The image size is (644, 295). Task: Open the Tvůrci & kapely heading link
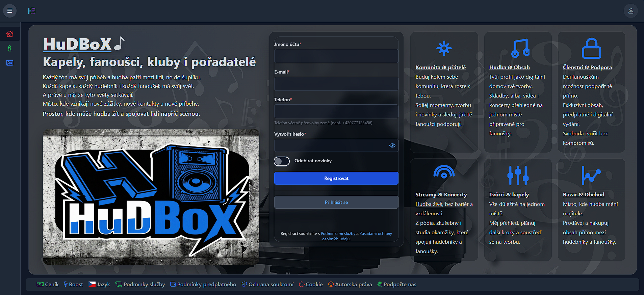coord(509,194)
